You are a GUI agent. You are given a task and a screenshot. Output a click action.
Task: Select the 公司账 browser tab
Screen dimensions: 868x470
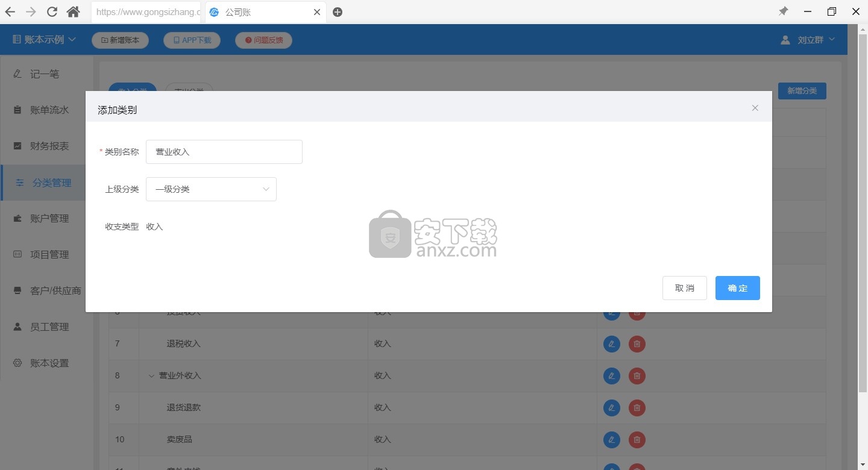pos(266,12)
